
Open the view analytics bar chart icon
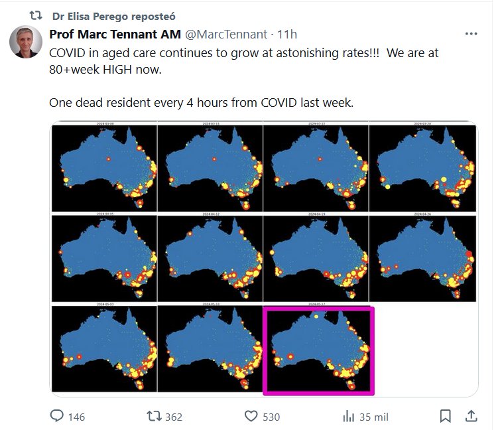coord(348,416)
